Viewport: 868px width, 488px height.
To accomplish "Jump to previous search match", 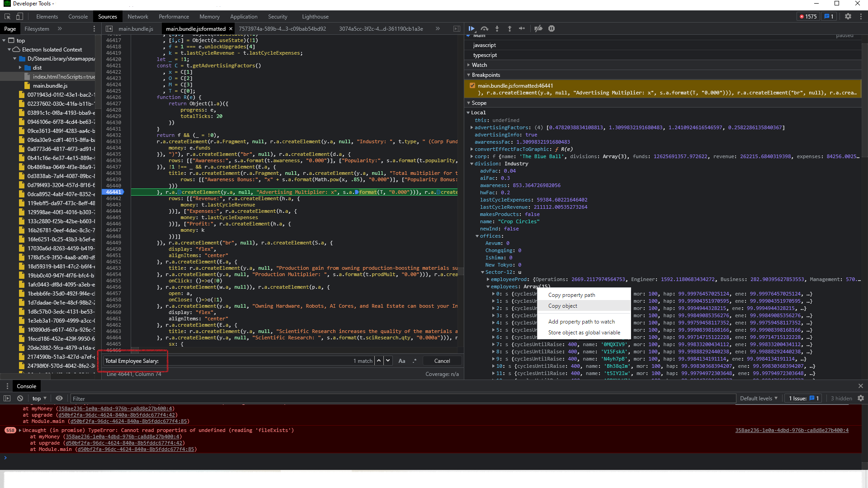I will 379,361.
